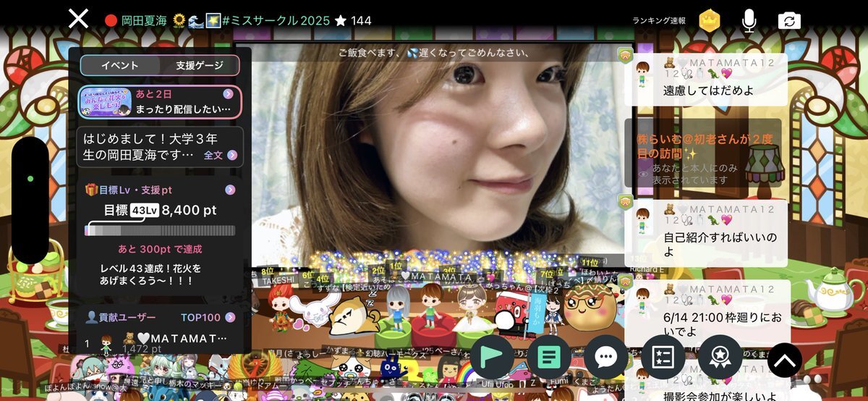Screen dimensions: 868x401
Task: Tap the 貢献ユーザー person icon
Action: pos(90,317)
